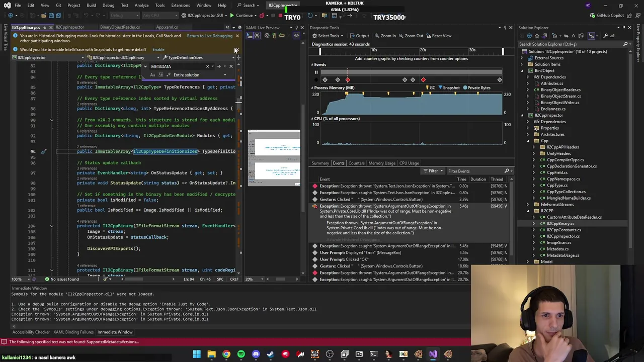Open Discord from the taskbar
This screenshot has height=362, width=644.
coord(256,354)
